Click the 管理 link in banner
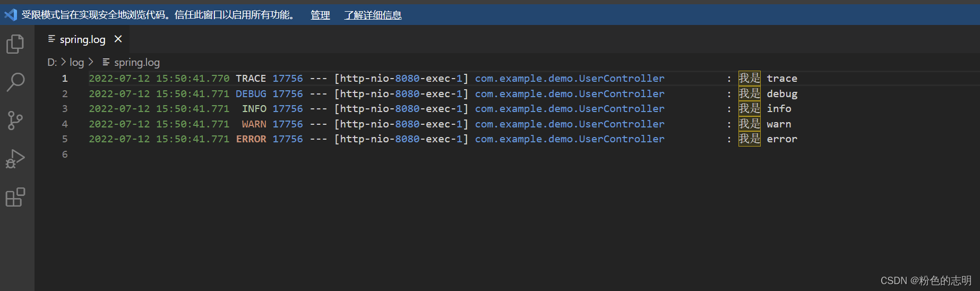 click(320, 15)
